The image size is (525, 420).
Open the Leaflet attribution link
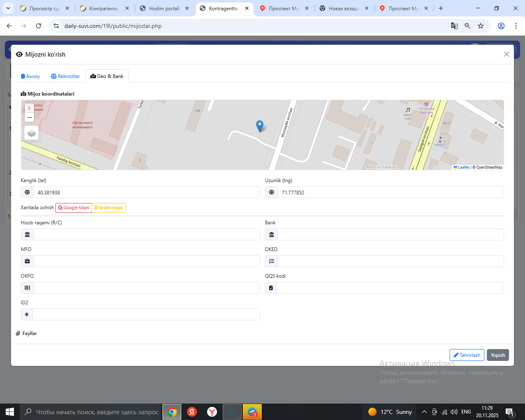[x=463, y=167]
